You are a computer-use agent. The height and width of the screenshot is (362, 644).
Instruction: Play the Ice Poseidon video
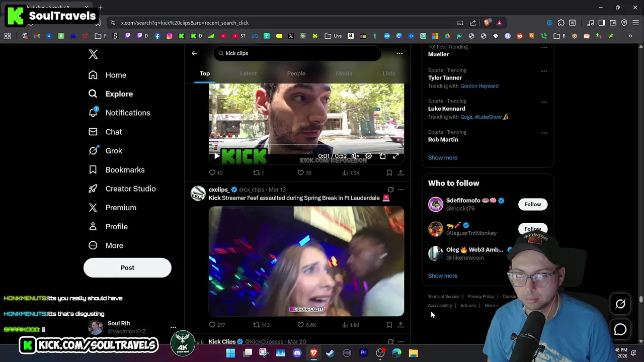pyautogui.click(x=217, y=156)
